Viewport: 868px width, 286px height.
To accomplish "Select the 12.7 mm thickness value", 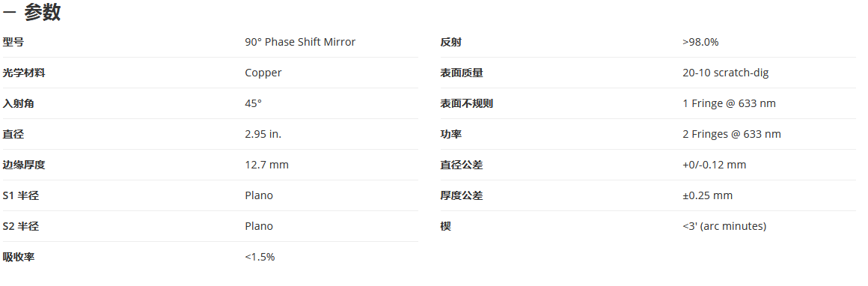I will (267, 165).
